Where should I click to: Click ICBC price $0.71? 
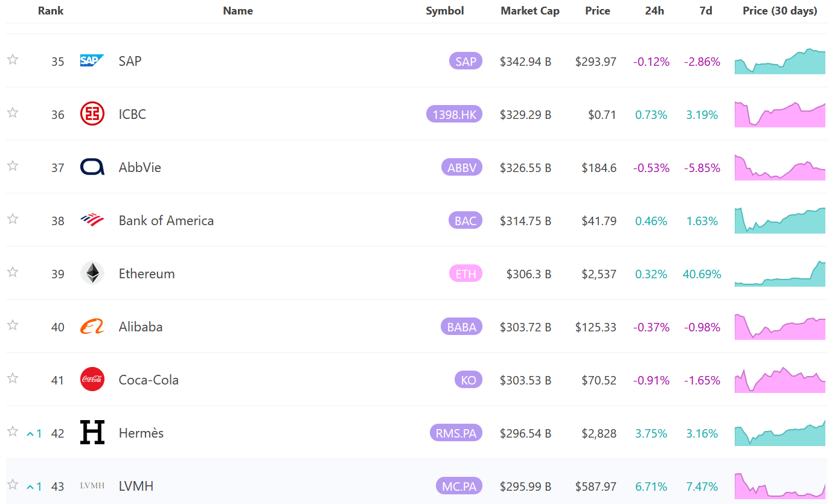603,115
